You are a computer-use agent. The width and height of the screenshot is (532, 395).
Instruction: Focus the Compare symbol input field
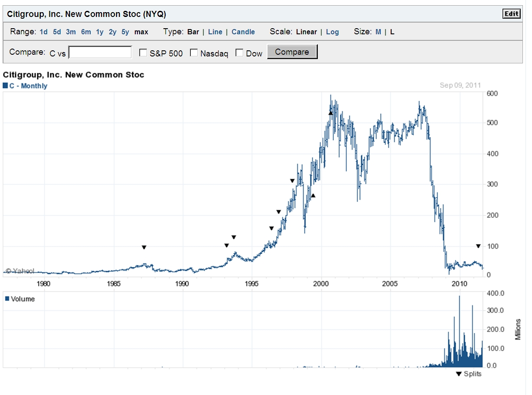pos(100,53)
